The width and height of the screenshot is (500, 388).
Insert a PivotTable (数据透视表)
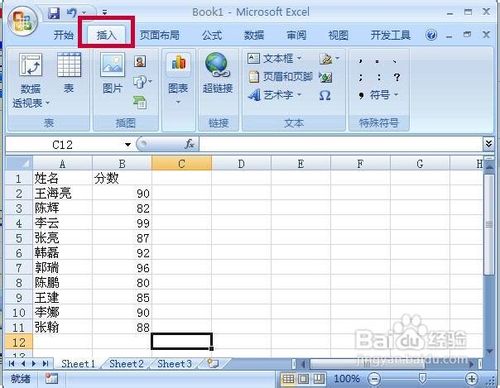[x=30, y=80]
